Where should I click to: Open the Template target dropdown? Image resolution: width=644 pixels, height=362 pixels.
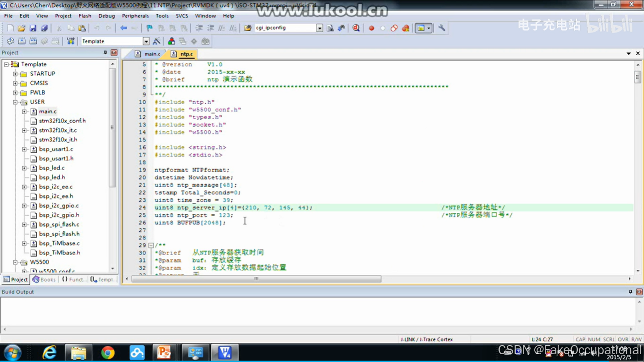pos(146,41)
